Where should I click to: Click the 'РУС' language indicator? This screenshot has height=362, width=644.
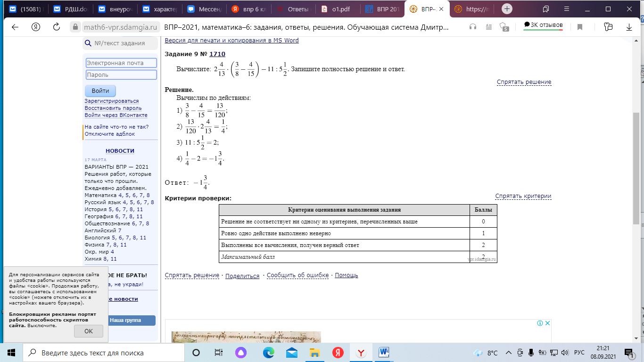point(579,353)
